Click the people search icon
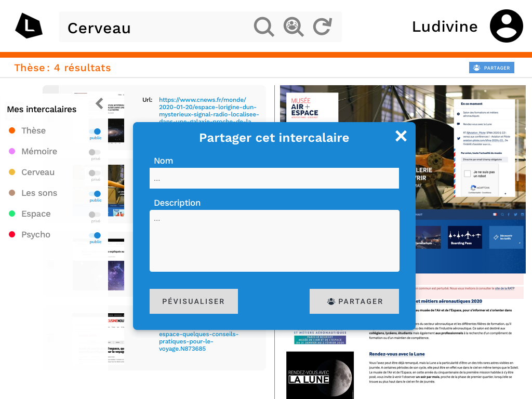The width and height of the screenshot is (532, 399). 294,26
